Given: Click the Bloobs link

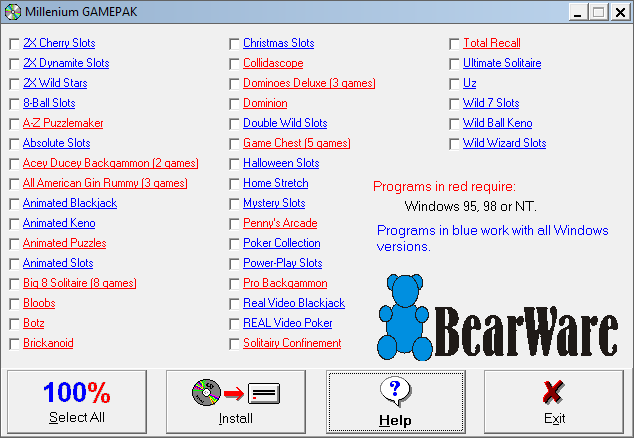Looking at the screenshot, I should [39, 303].
